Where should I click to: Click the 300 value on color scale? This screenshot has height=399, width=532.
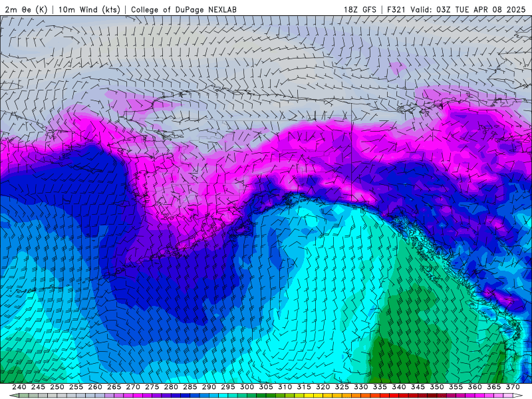tap(247, 387)
